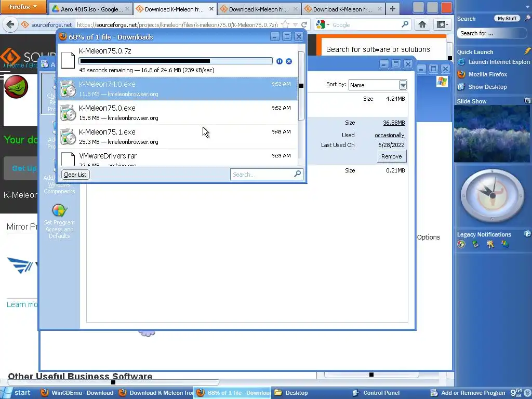This screenshot has height=399, width=532.
Task: Click the VMwareDrivers.rar file icon
Action: (x=68, y=159)
